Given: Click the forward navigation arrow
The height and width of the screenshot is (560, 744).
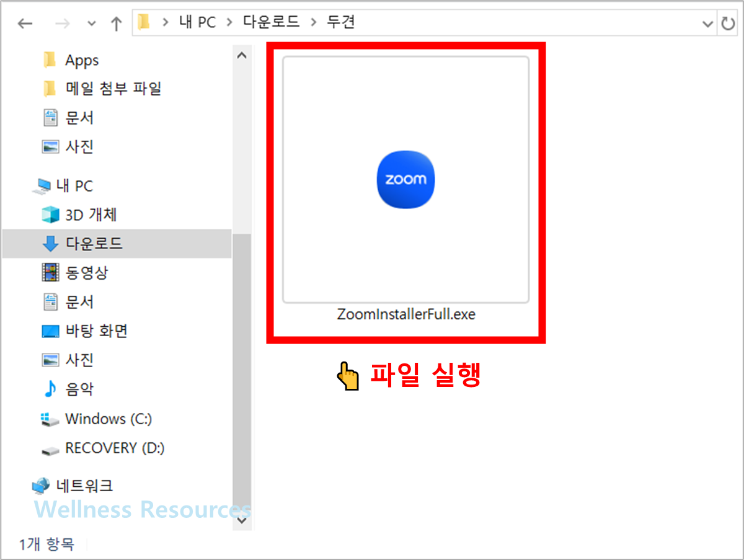Looking at the screenshot, I should [x=63, y=24].
